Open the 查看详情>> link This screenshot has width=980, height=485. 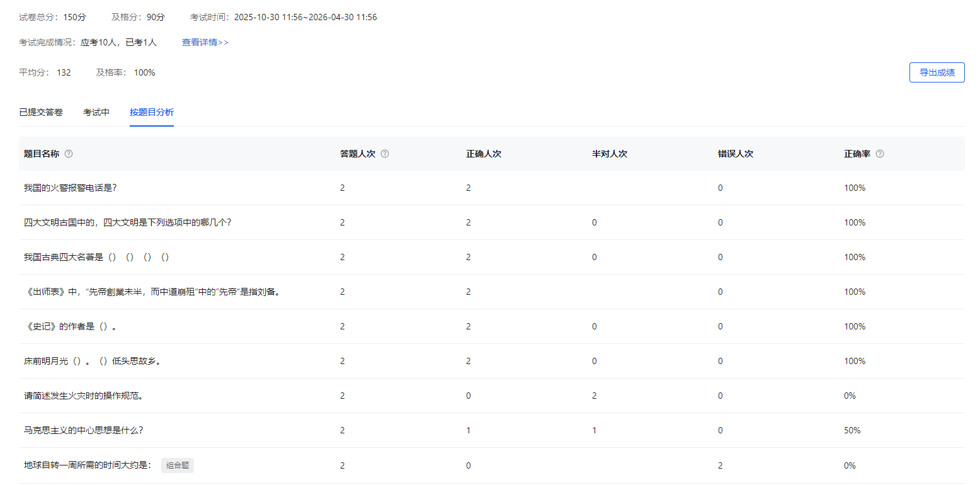pos(205,43)
